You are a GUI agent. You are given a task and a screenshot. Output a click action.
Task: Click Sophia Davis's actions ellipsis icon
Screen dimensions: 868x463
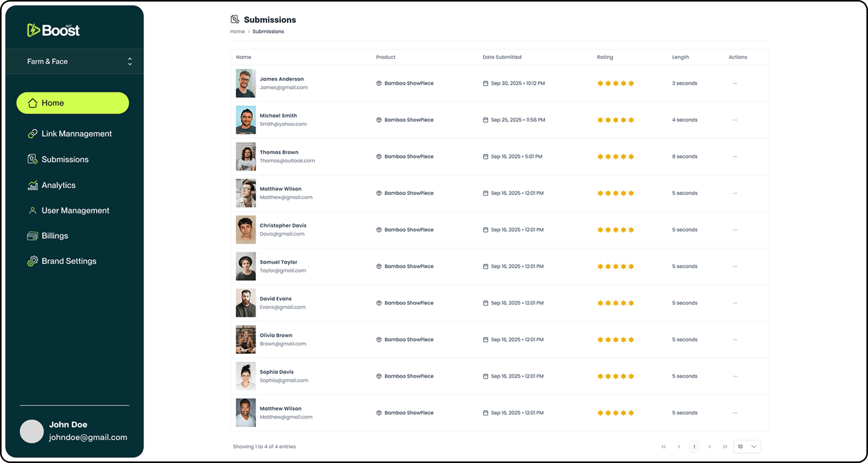(735, 376)
